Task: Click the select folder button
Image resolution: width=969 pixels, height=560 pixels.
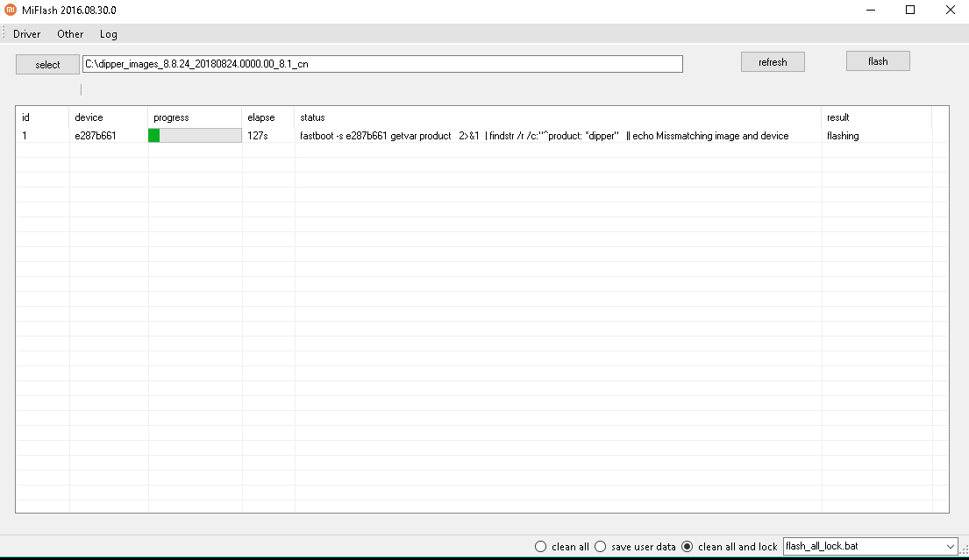Action: pyautogui.click(x=47, y=65)
